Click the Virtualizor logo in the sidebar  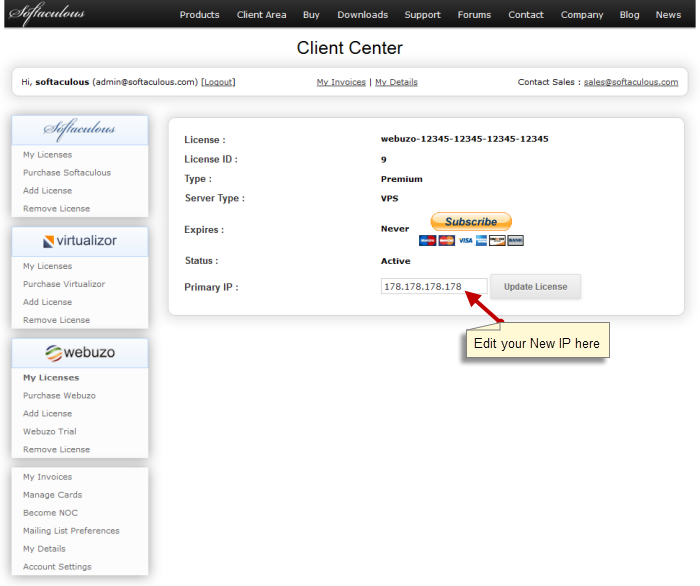tap(79, 241)
